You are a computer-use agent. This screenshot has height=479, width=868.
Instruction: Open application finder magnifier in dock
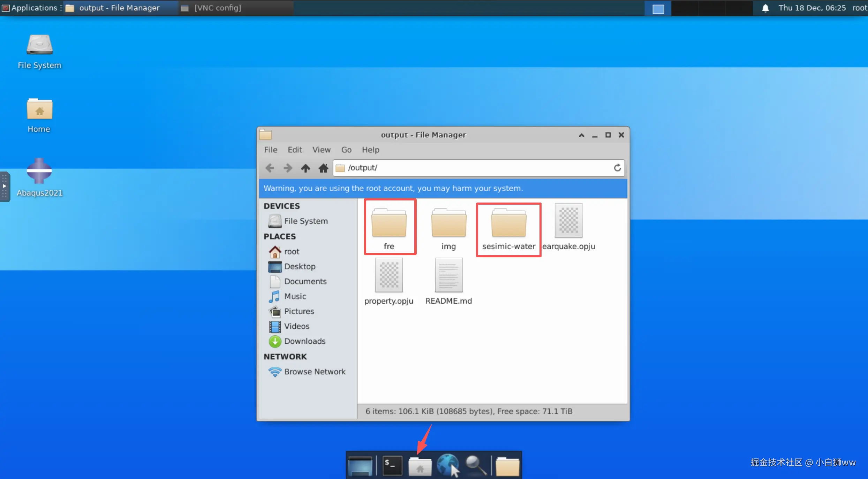(x=476, y=465)
